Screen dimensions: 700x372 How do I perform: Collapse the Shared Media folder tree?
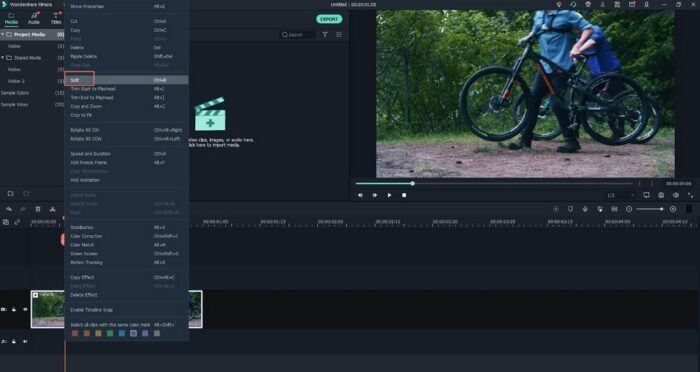[x=3, y=58]
